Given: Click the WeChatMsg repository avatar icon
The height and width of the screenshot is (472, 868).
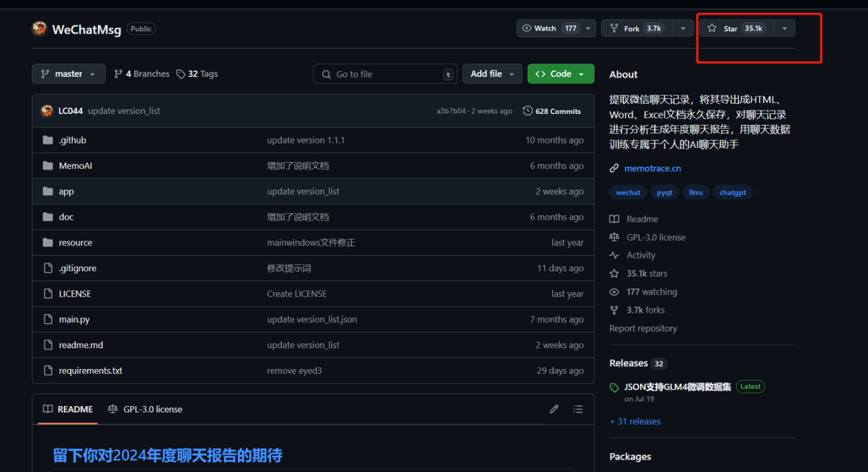Looking at the screenshot, I should pos(39,28).
